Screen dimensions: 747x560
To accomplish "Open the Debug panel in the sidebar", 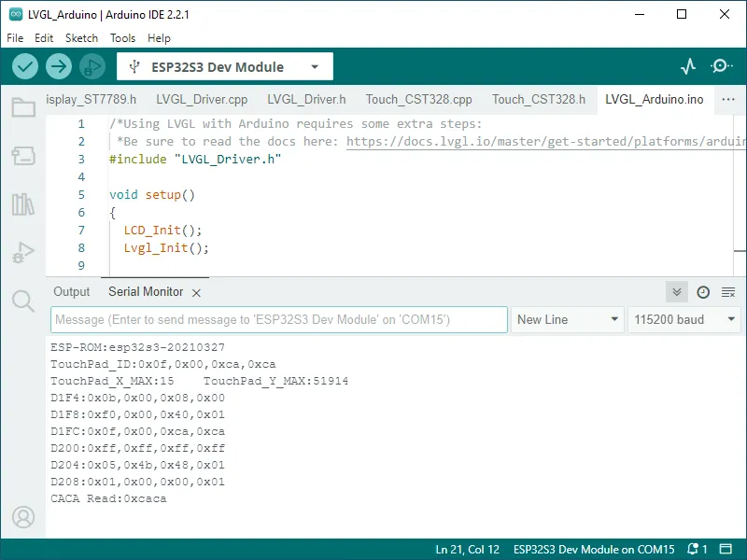I will click(23, 252).
